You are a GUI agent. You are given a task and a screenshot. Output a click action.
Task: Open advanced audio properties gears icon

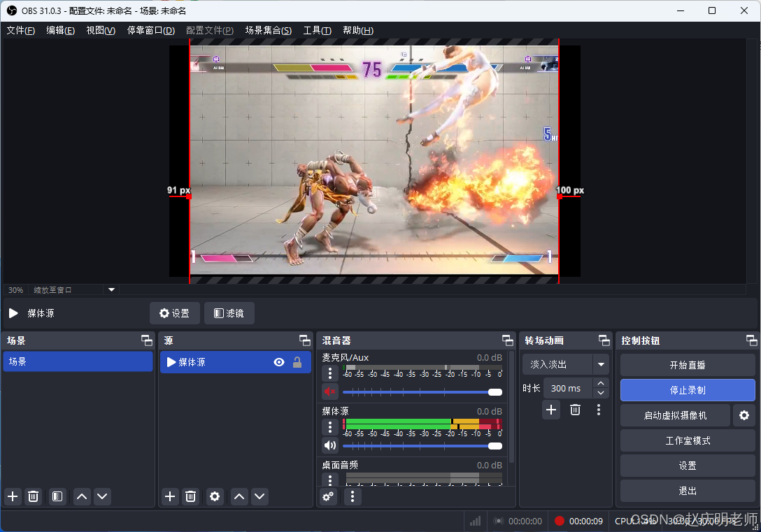pos(329,496)
